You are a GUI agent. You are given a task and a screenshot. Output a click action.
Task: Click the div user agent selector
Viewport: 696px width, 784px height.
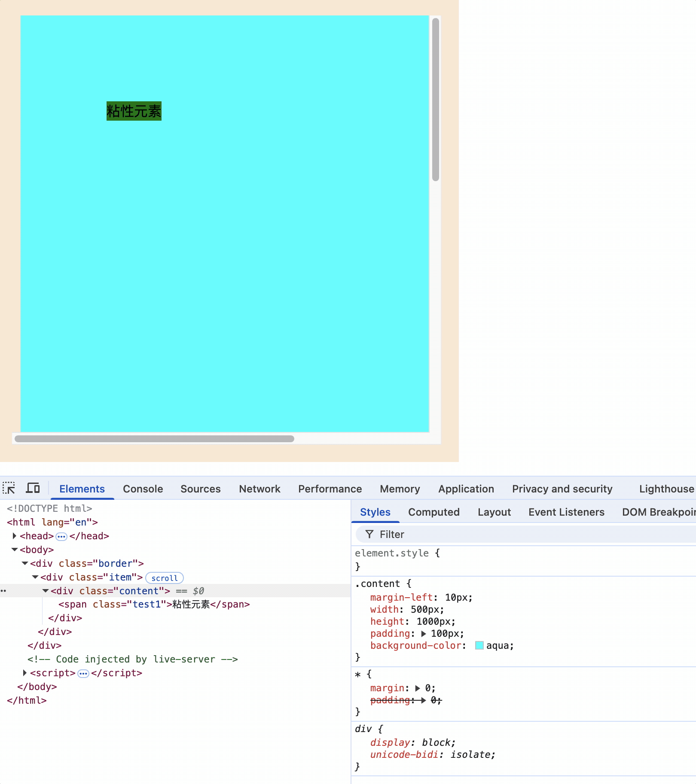pyautogui.click(x=363, y=729)
